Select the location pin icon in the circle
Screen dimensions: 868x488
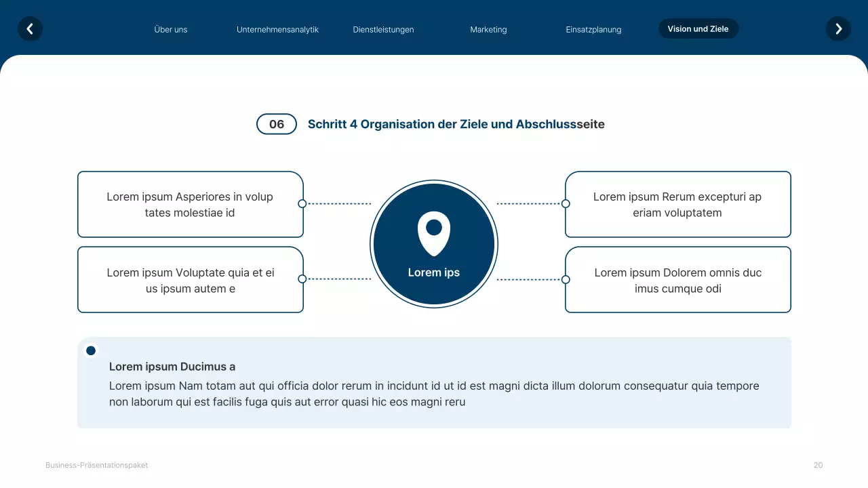pyautogui.click(x=433, y=231)
